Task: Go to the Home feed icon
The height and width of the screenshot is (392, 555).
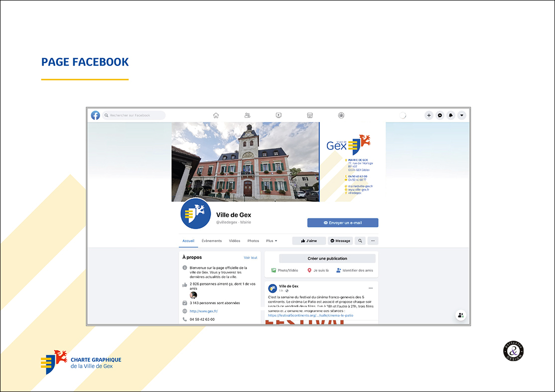Action: [216, 115]
